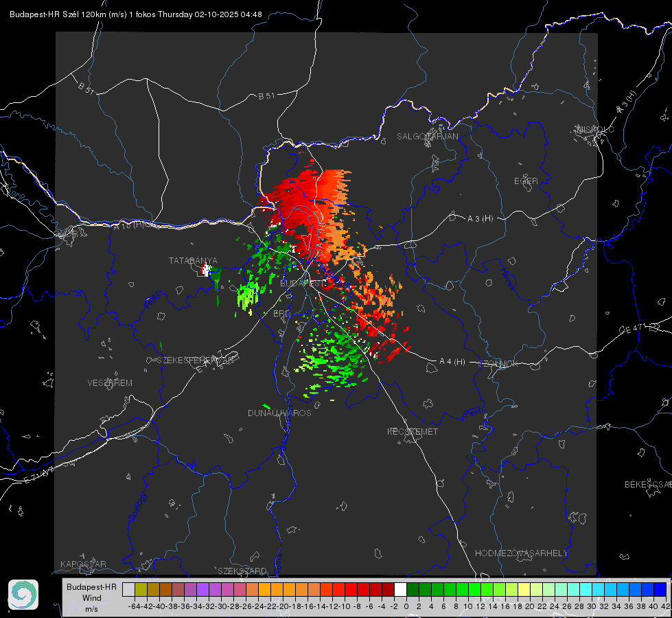Select the TATABANYA city label
This screenshot has width=672, height=618.
tap(193, 261)
